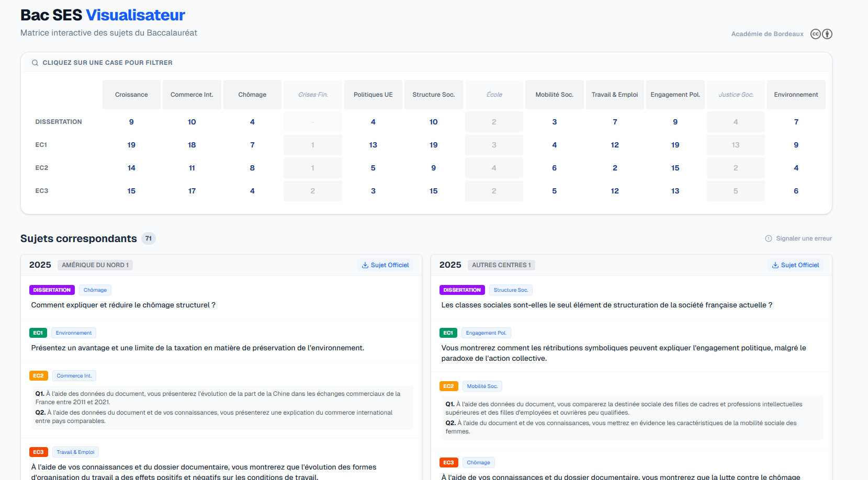Click the purple DISSERTATION badge on Amérique du Nord
The height and width of the screenshot is (480, 868).
52,290
